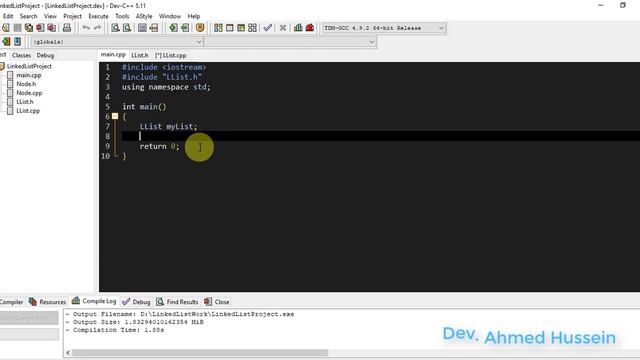Image resolution: width=640 pixels, height=360 pixels.
Task: Click the 'return 0;' code line
Action: click(159, 146)
